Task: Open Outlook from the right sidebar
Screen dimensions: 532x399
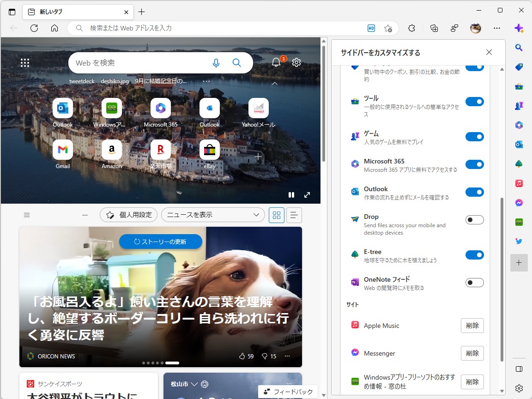Action: pyautogui.click(x=519, y=145)
